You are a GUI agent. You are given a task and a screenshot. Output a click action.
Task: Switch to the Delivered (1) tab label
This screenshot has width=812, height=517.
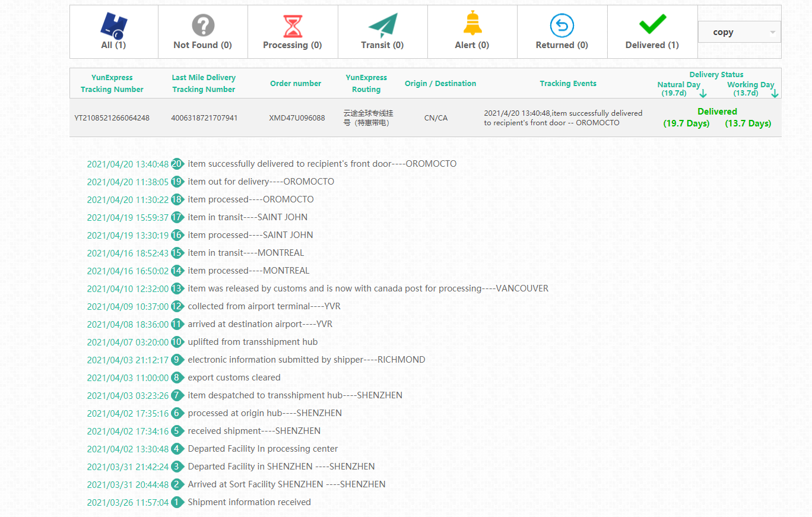652,45
